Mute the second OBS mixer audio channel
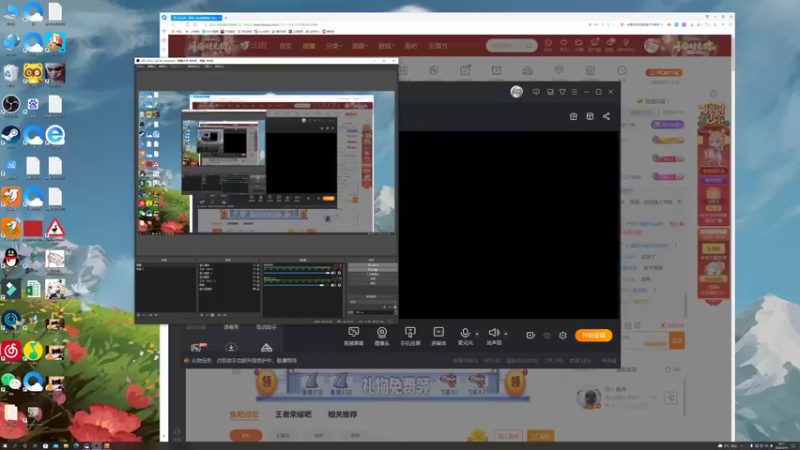Viewport: 800px width, 450px height. (x=334, y=285)
